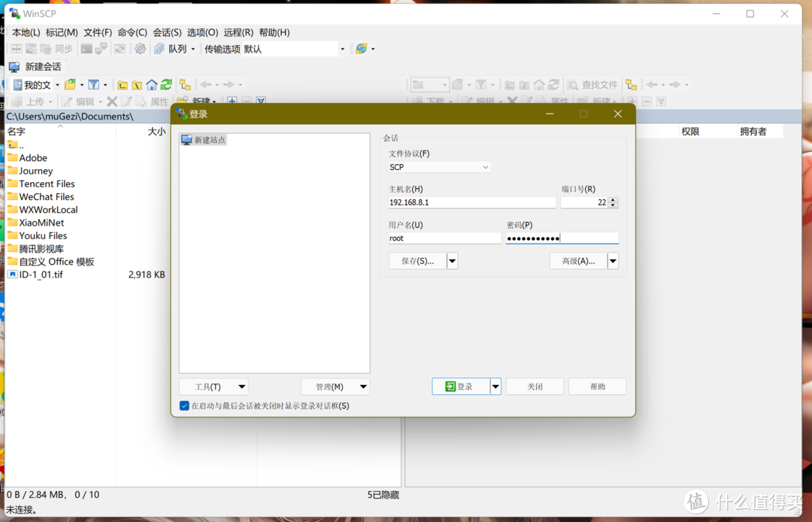The width and height of the screenshot is (812, 522).
Task: Uncheck show login dialog on startup option
Action: click(184, 405)
